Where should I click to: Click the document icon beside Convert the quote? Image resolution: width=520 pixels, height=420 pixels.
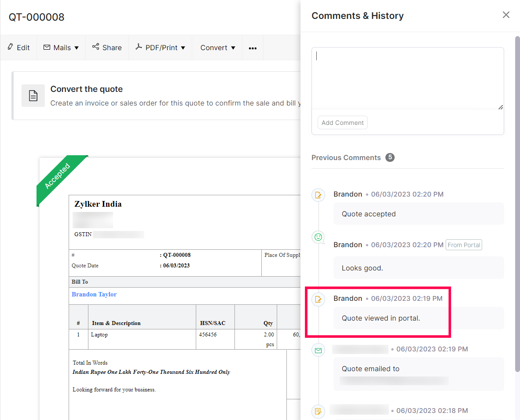click(x=33, y=95)
